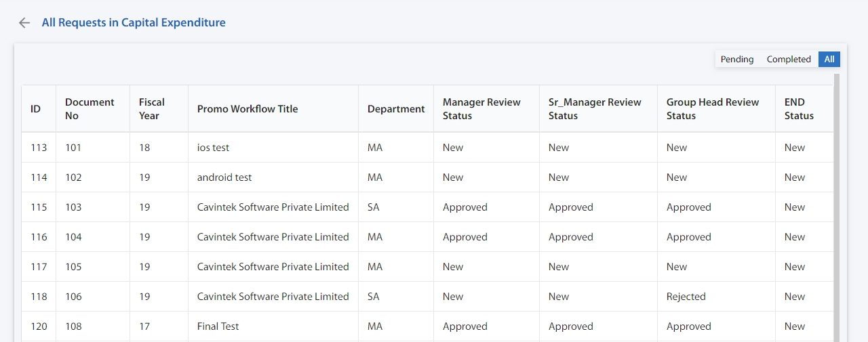Click the Rejected status in row 118
This screenshot has height=342, width=868.
(x=686, y=297)
